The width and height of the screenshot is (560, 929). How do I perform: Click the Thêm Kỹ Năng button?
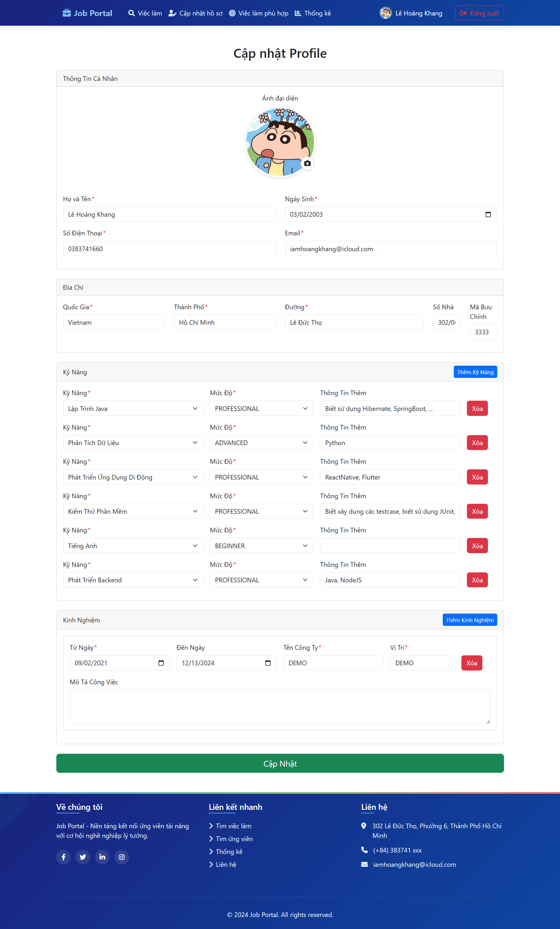pos(475,372)
